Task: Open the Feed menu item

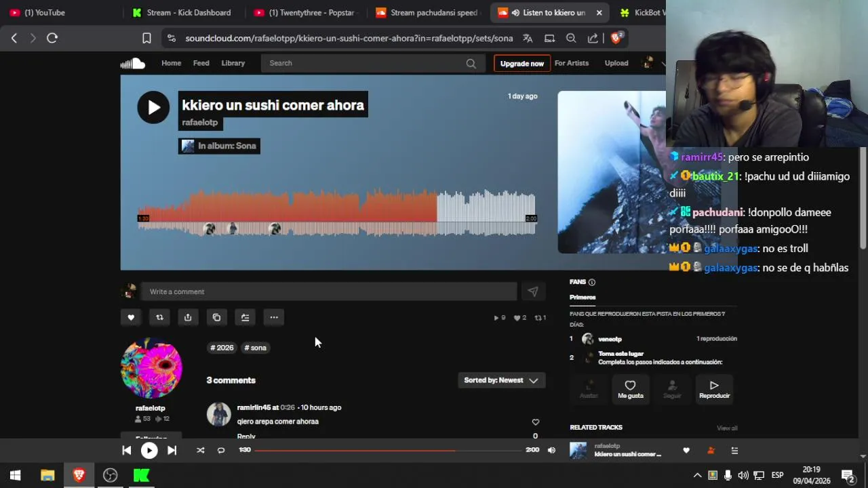Action: (201, 63)
